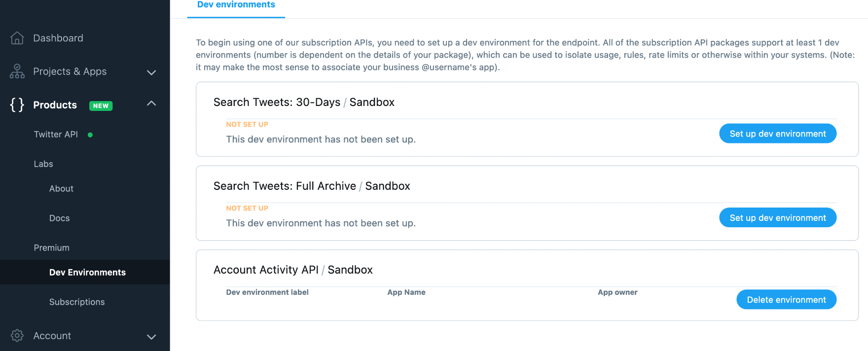868x351 pixels.
Task: Switch to the Dev environments tab
Action: tap(236, 5)
